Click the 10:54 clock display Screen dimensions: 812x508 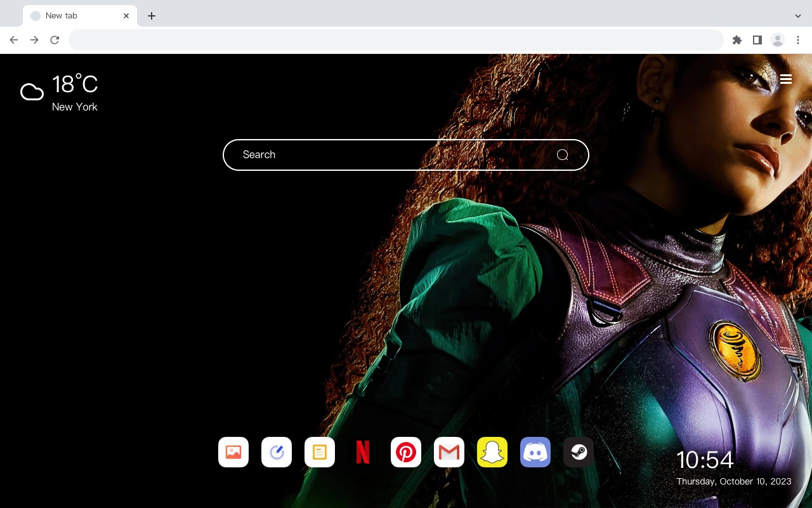click(x=705, y=460)
